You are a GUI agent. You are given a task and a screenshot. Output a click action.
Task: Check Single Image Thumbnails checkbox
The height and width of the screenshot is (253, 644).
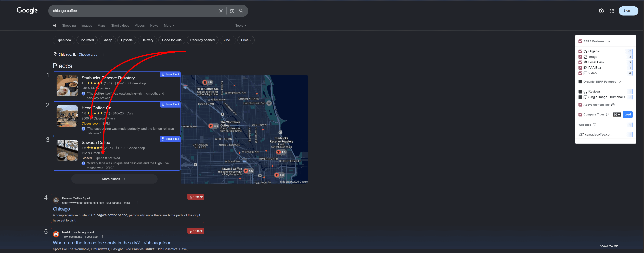click(x=580, y=97)
